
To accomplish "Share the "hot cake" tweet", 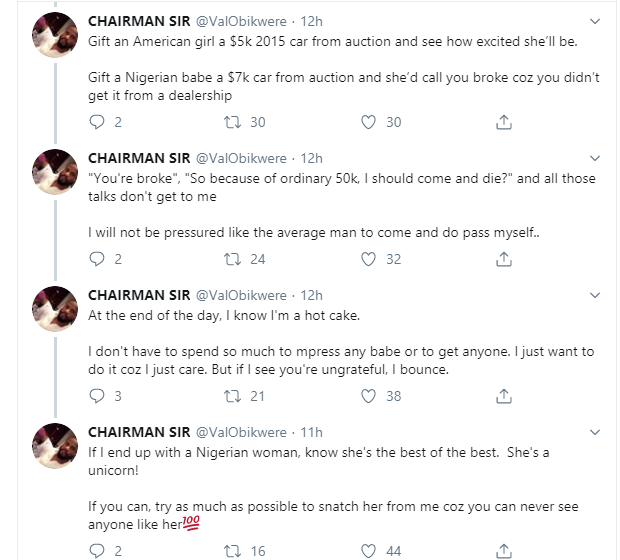I will tap(504, 396).
